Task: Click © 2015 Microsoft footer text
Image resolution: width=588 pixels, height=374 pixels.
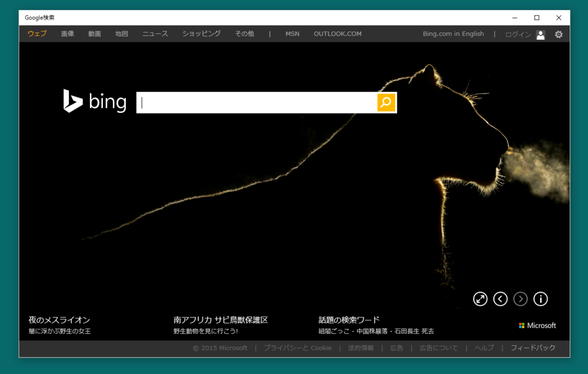Action: [220, 348]
